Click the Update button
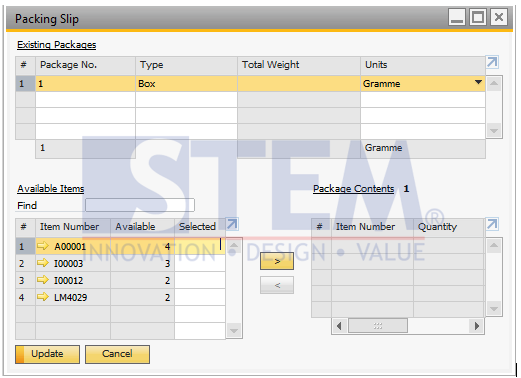 [47, 354]
